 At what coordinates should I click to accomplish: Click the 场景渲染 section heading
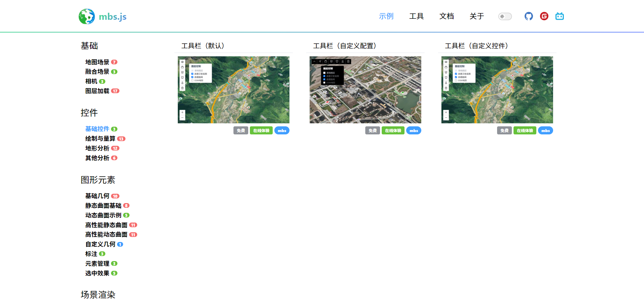coord(98,295)
